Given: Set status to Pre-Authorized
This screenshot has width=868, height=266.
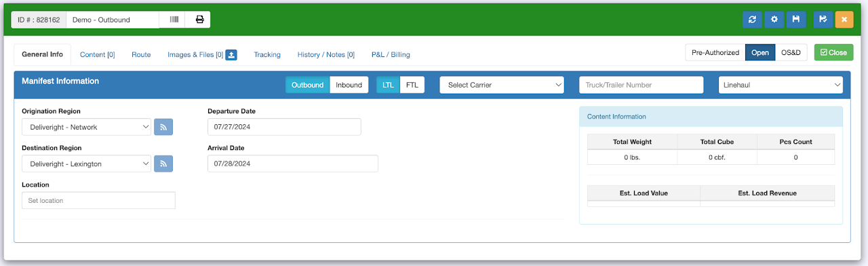Looking at the screenshot, I should 715,52.
